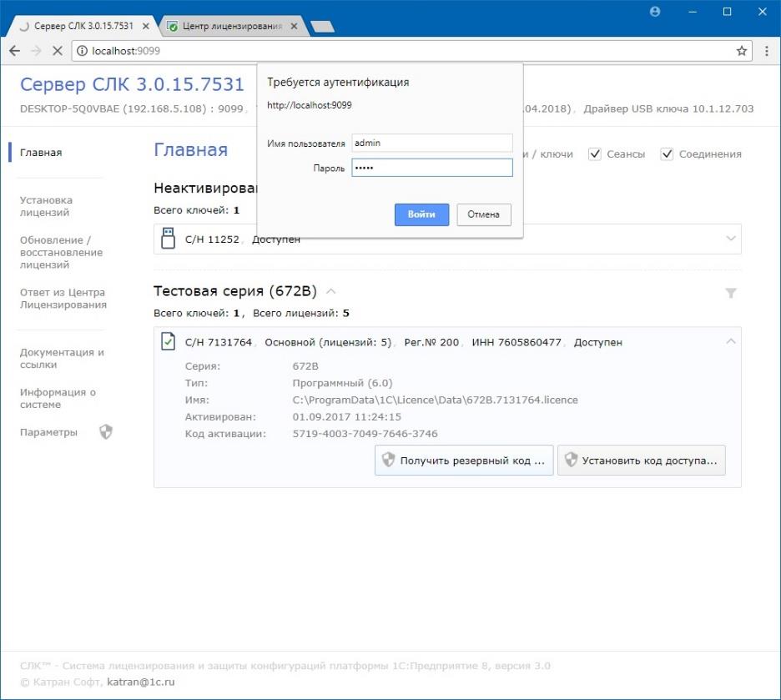Click the Сервер СЛК 3.0.15.7531 page title
Viewport: 781px width, 700px height.
(132, 84)
